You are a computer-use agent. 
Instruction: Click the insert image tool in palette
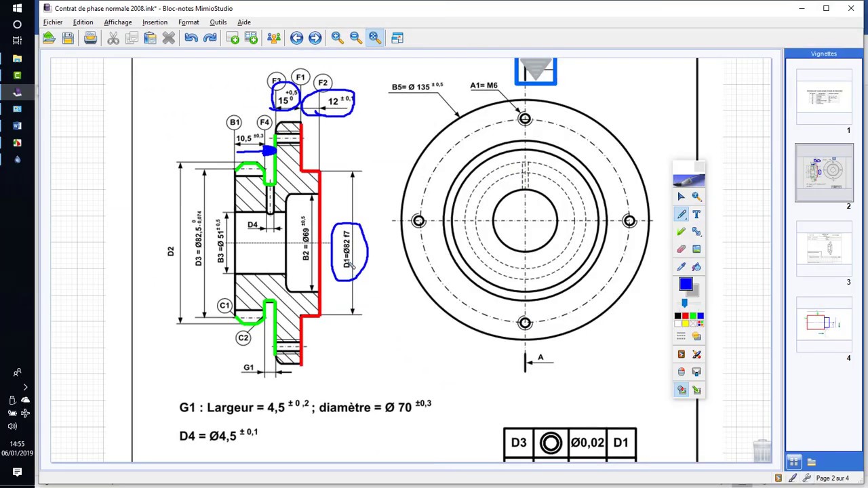click(x=696, y=249)
